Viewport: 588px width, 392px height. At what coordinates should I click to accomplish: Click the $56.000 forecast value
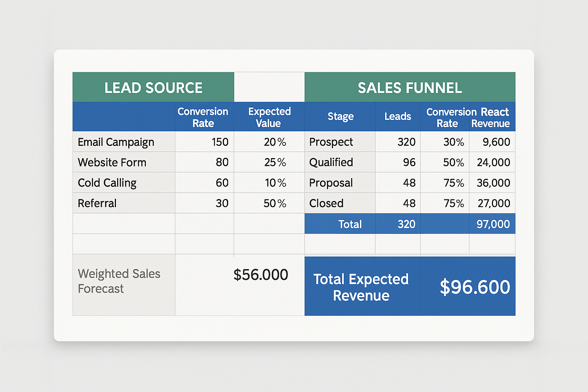pyautogui.click(x=261, y=274)
